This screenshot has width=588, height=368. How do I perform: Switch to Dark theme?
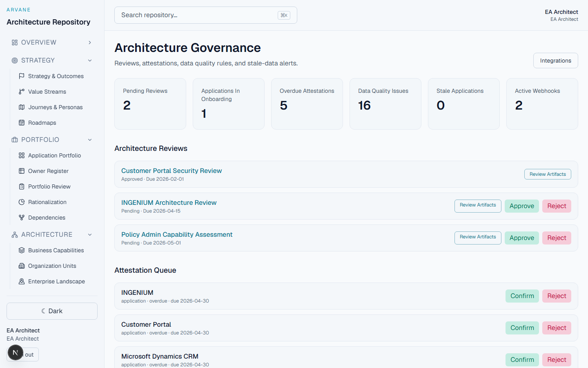coord(52,311)
